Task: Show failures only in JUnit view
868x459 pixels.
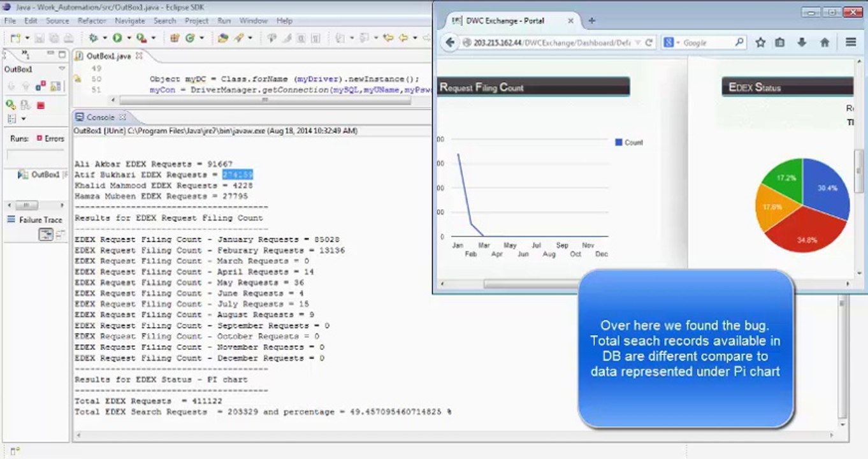Action: pyautogui.click(x=40, y=86)
